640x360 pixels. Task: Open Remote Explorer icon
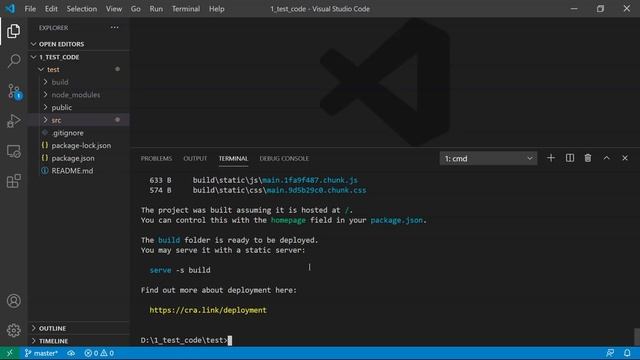click(13, 151)
